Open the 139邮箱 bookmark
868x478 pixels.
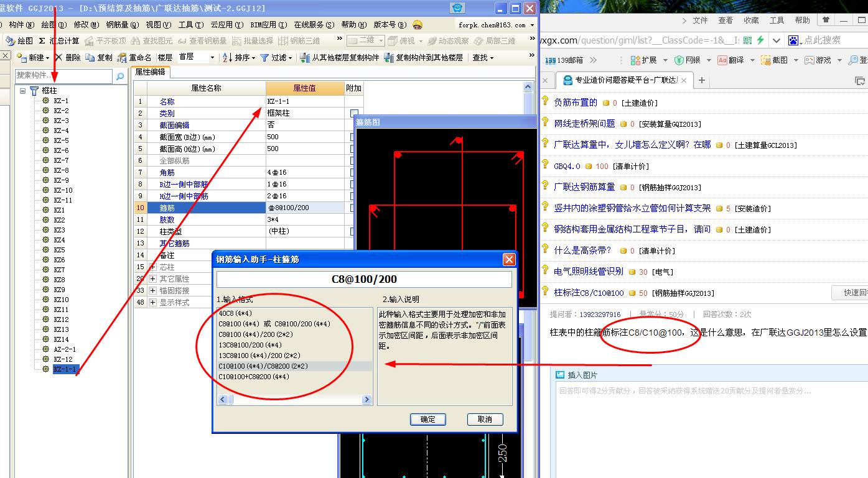[564, 60]
